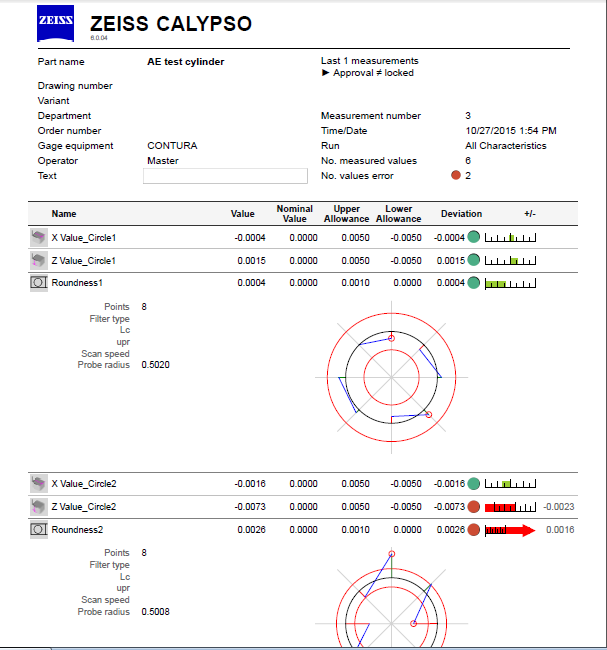Click the Deviation column header

(x=461, y=214)
